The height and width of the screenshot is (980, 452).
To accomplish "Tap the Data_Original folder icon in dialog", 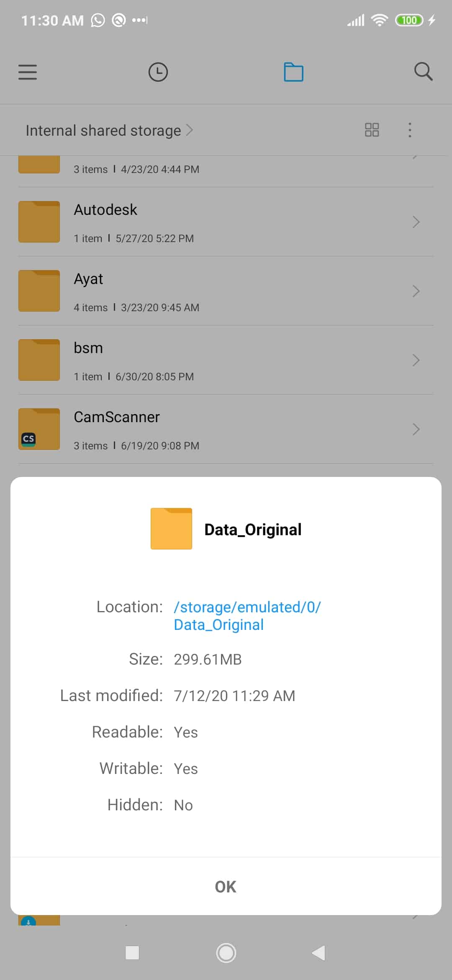I will (x=171, y=529).
